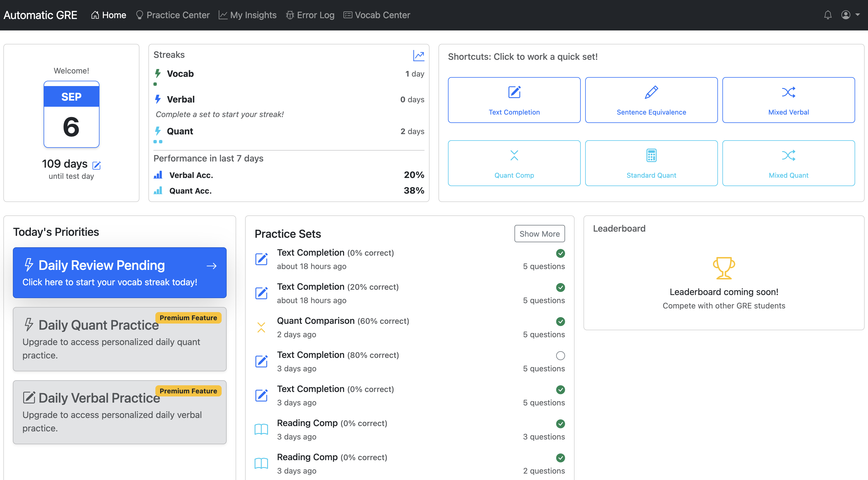Open My Insights page
The height and width of the screenshot is (480, 868).
pyautogui.click(x=248, y=15)
